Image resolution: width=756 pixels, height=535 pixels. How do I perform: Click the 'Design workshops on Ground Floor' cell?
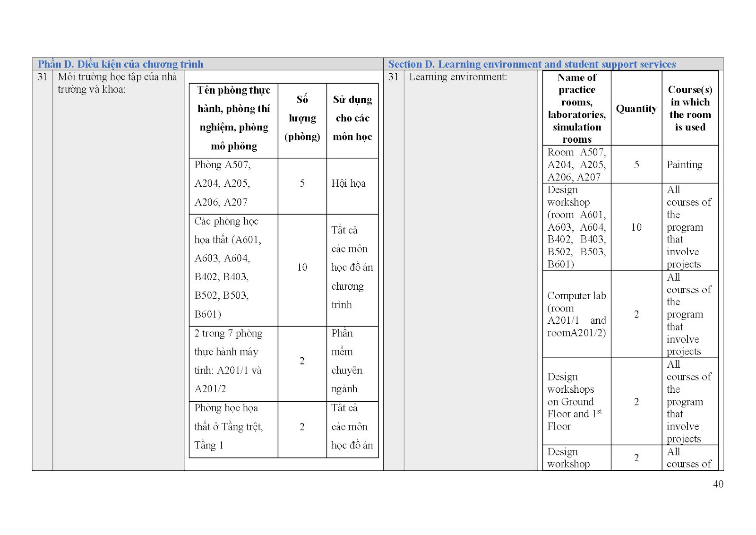pos(574,402)
